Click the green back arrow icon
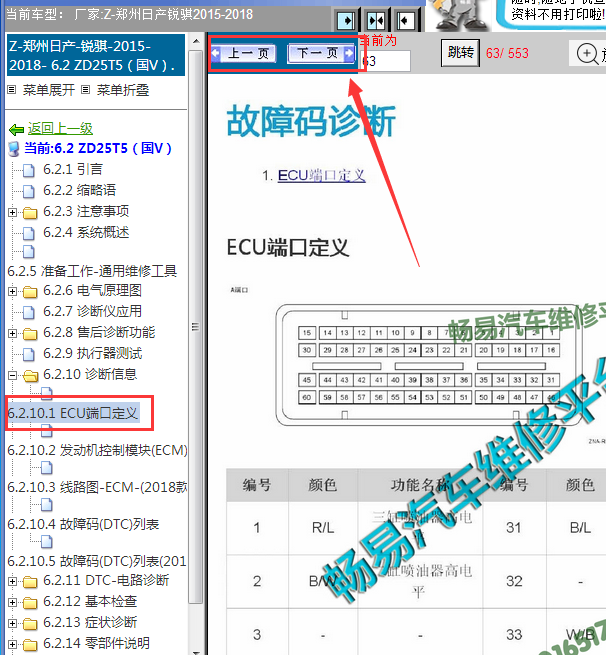 click(x=17, y=129)
